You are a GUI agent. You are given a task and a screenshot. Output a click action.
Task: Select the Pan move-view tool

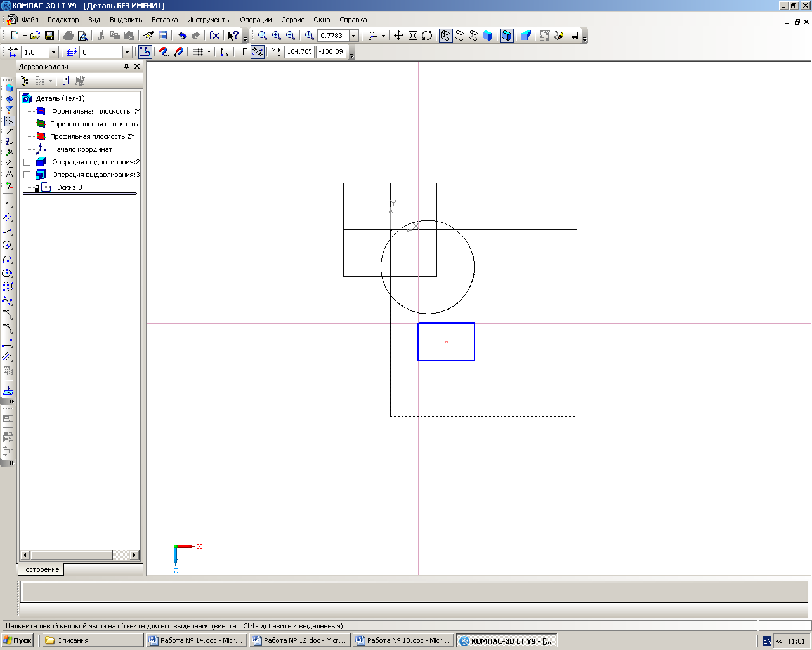(398, 36)
